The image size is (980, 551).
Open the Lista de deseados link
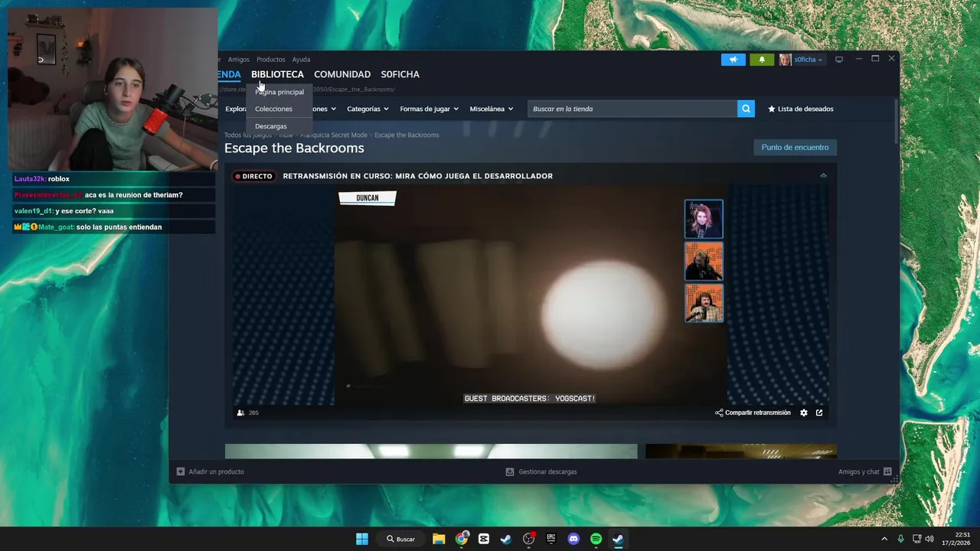click(x=805, y=109)
